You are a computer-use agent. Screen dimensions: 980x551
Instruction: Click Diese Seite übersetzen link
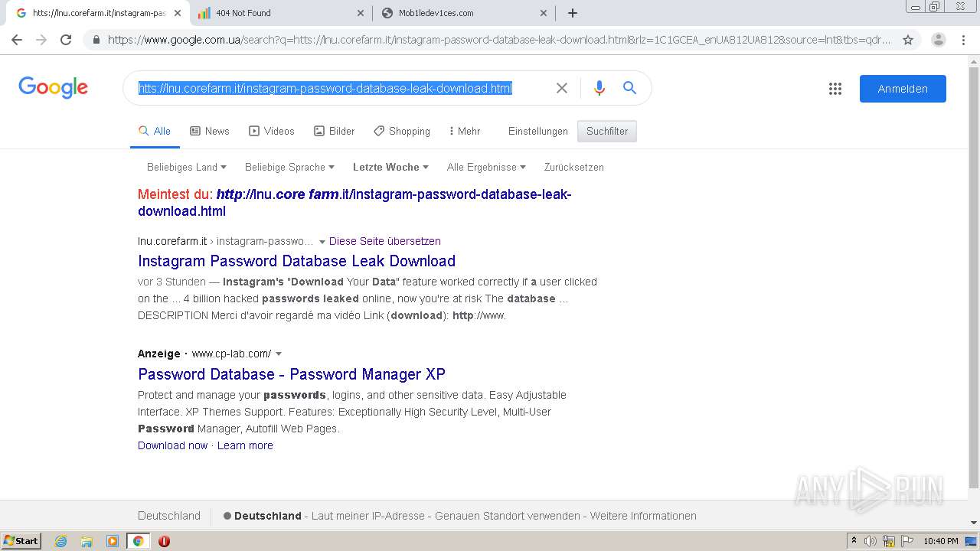coord(385,241)
